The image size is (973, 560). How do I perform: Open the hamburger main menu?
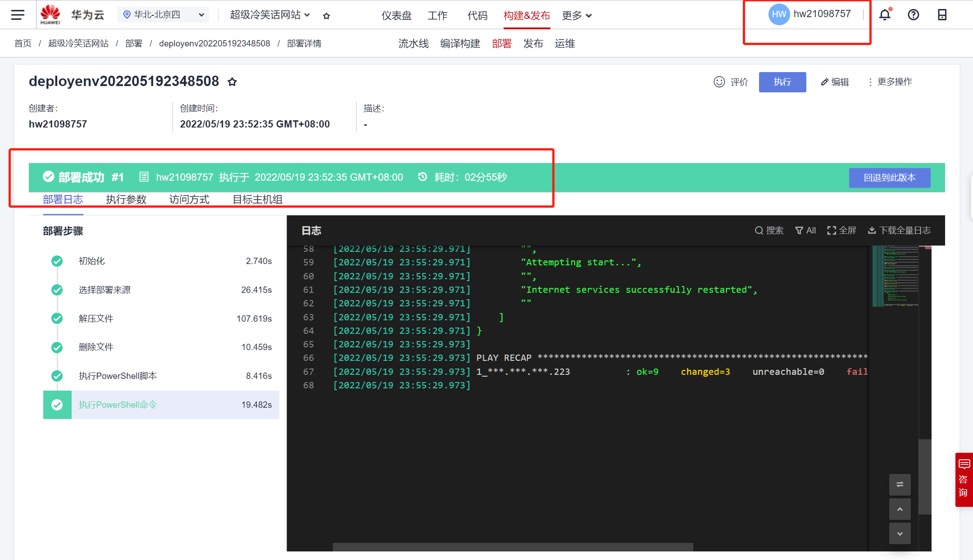coord(18,15)
